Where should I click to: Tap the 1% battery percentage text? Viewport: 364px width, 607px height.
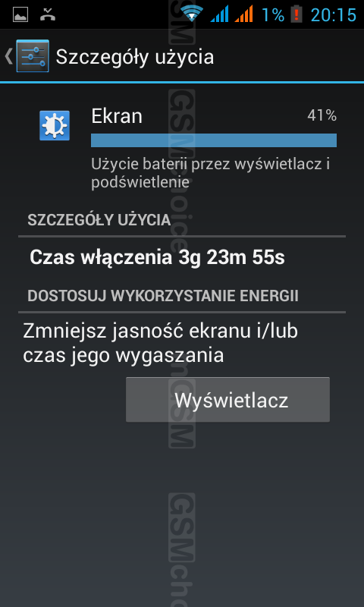(x=273, y=14)
